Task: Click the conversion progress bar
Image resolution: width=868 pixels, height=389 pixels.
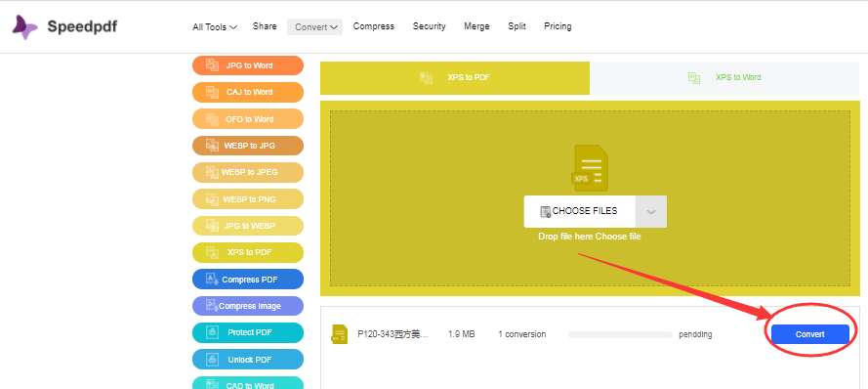Action: point(620,334)
